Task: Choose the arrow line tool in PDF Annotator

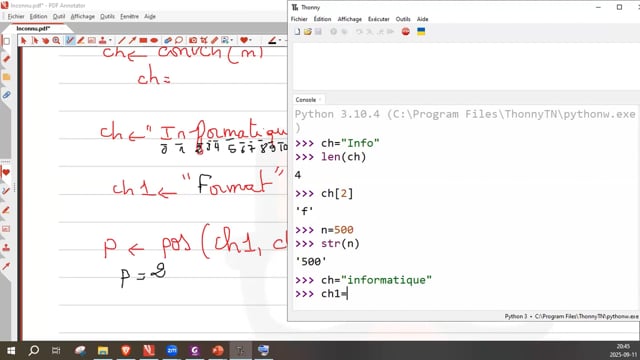Action: (132, 40)
